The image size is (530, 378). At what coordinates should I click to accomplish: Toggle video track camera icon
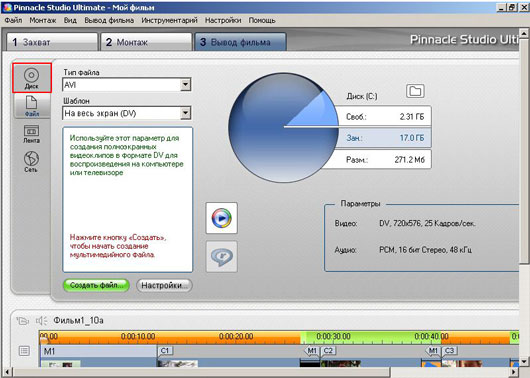[x=22, y=320]
